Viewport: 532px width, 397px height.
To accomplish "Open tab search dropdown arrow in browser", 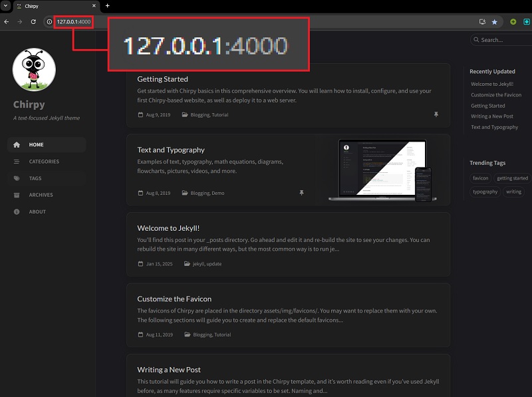I will point(6,6).
